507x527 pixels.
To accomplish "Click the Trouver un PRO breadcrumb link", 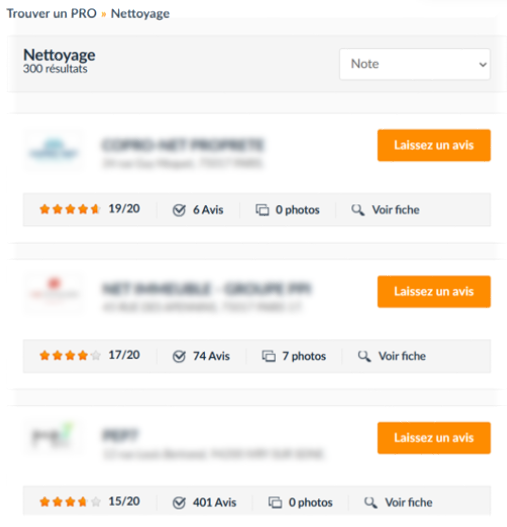I will 51,13.
